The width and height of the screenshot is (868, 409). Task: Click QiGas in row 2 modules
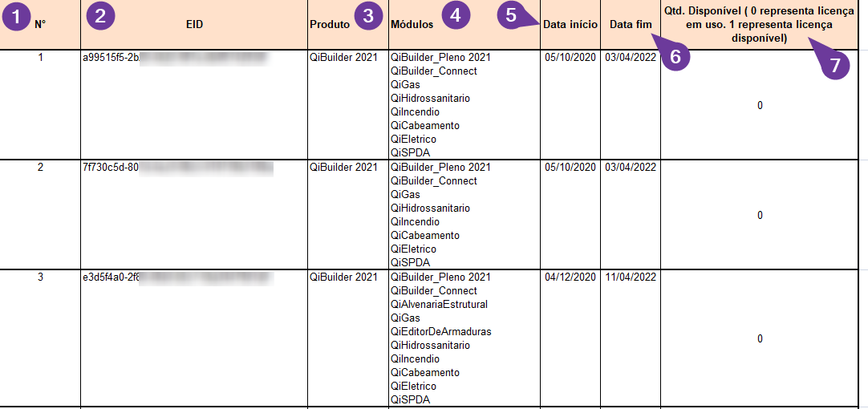click(405, 195)
